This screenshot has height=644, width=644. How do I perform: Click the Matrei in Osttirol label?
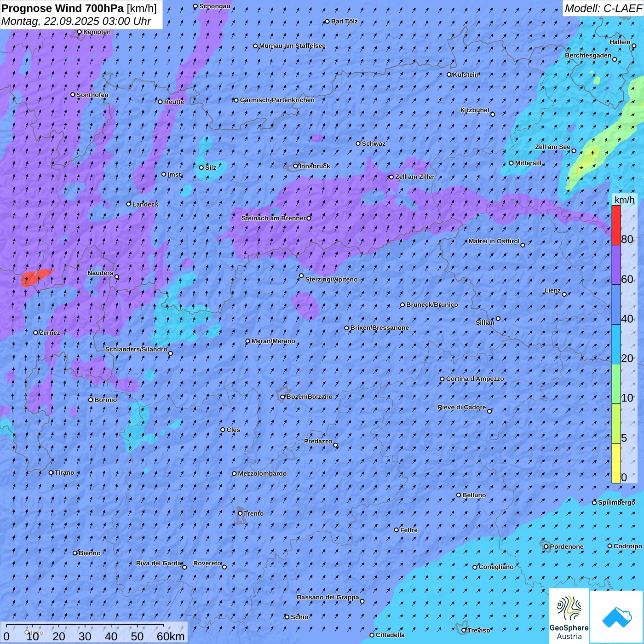pyautogui.click(x=494, y=241)
